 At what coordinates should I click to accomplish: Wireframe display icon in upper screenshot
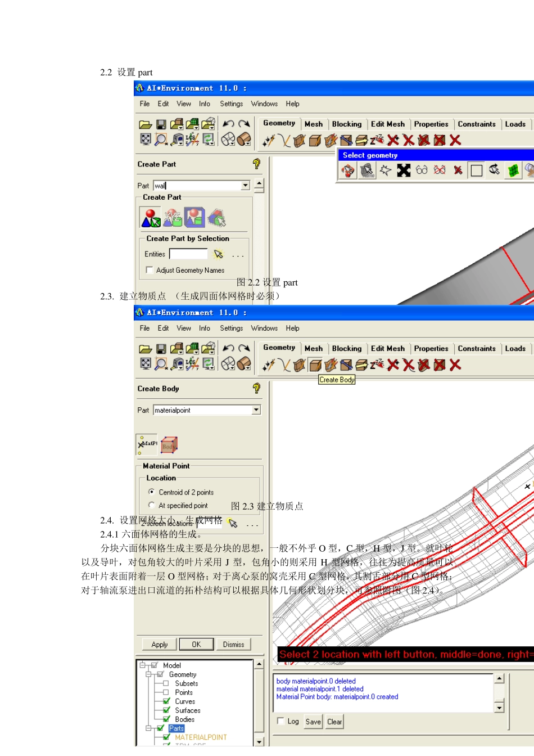tap(228, 139)
